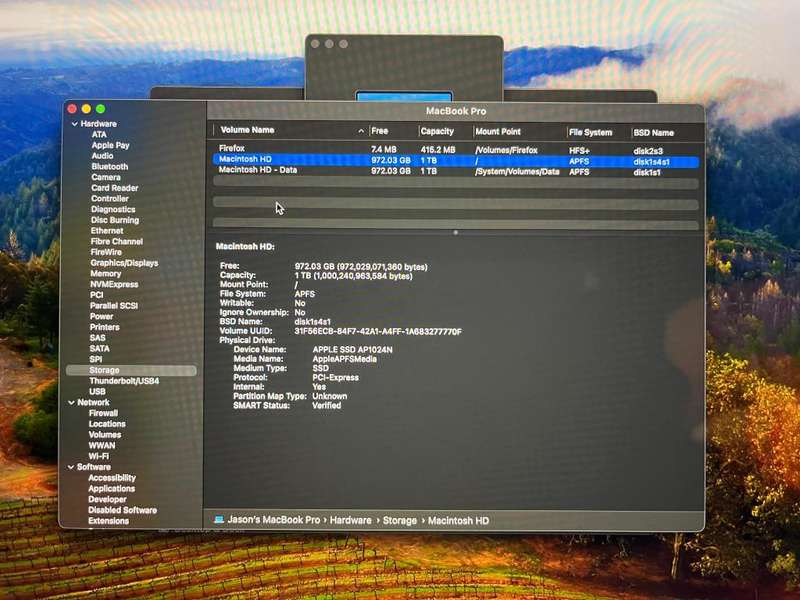Viewport: 800px width, 600px height.
Task: Click the disk2s3 BSD name cell
Action: point(648,151)
